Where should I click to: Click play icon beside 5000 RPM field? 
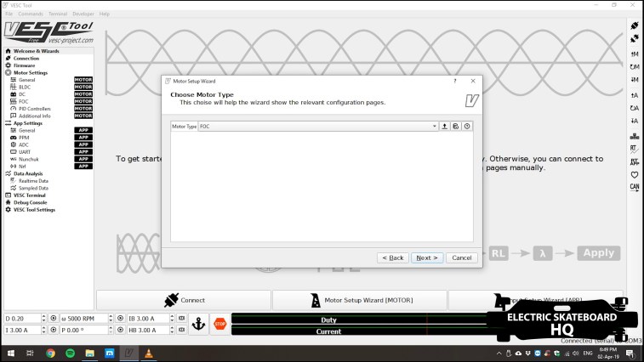click(x=119, y=318)
